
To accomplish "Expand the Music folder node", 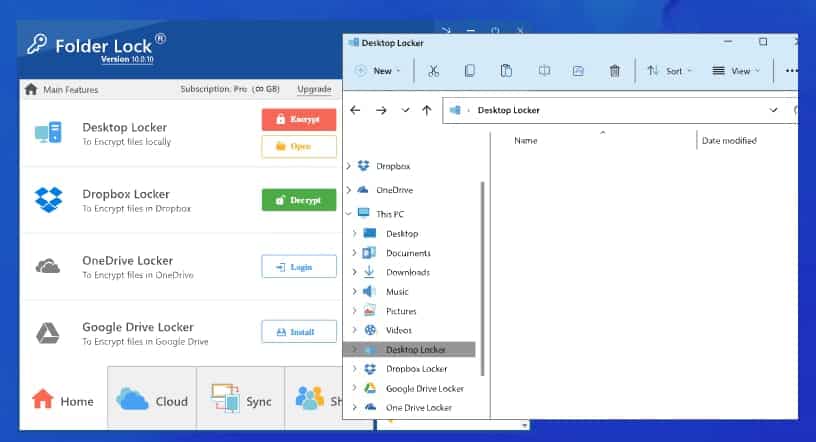I will coord(355,292).
